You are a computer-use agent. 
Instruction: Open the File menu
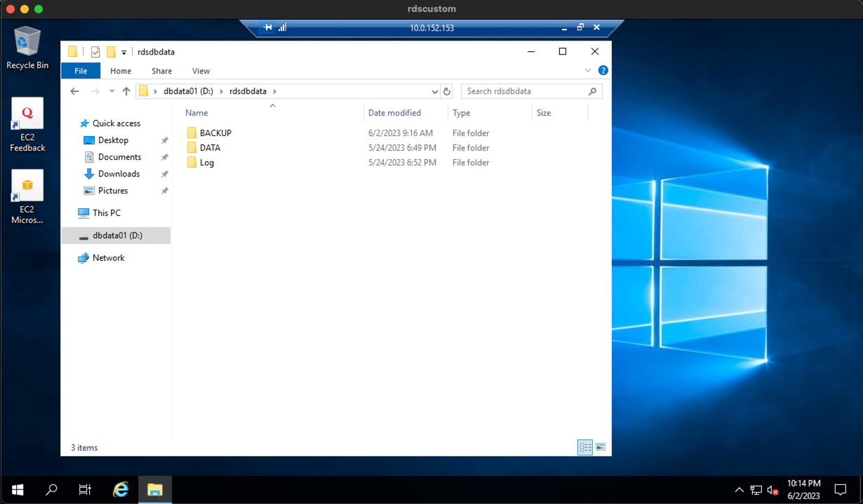click(x=81, y=71)
